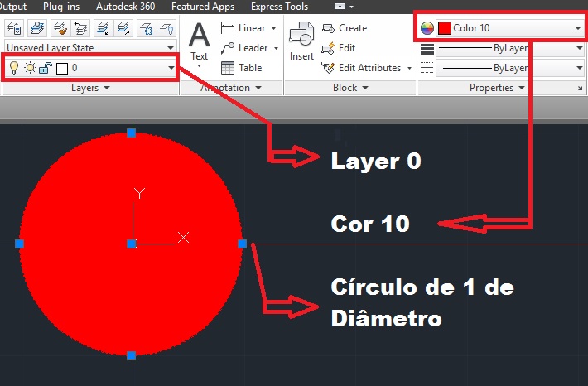Select the Linear dimension tool

pos(245,28)
